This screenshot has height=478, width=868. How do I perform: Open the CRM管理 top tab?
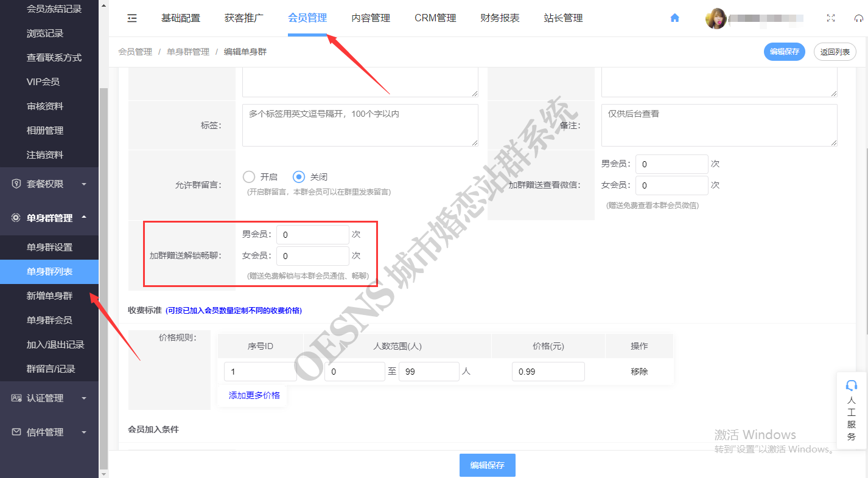click(x=435, y=18)
